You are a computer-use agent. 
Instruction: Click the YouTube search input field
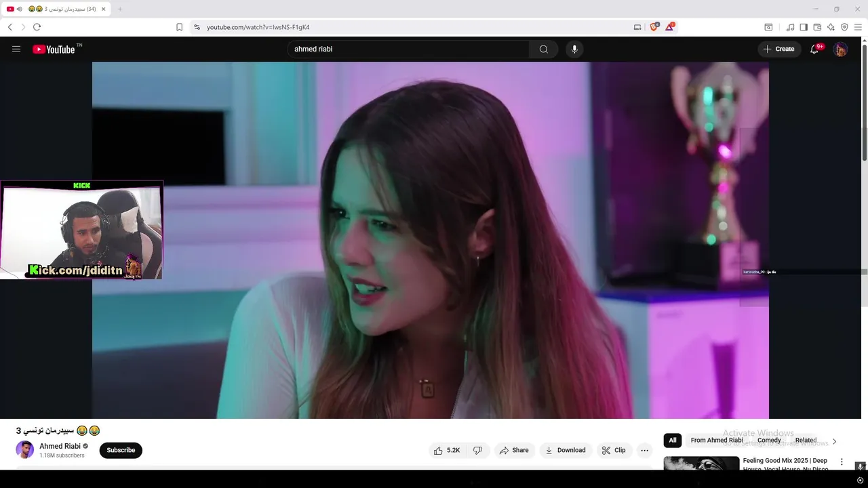(408, 49)
